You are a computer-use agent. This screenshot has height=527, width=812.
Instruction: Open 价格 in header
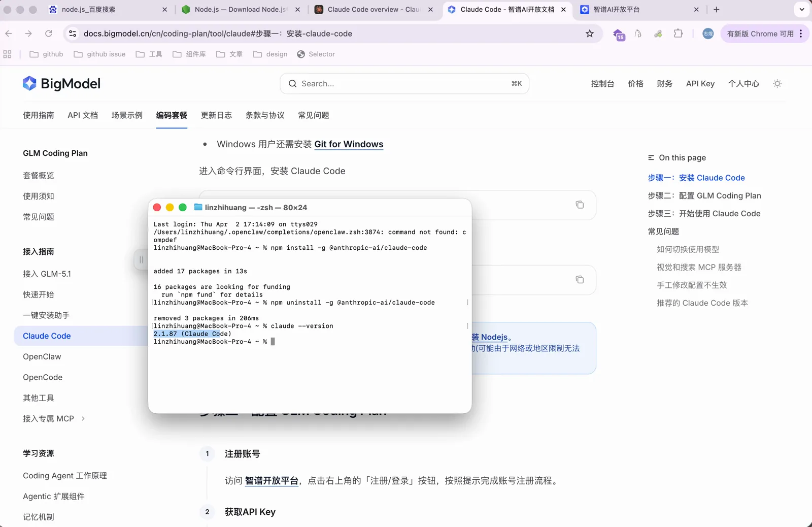[635, 84]
